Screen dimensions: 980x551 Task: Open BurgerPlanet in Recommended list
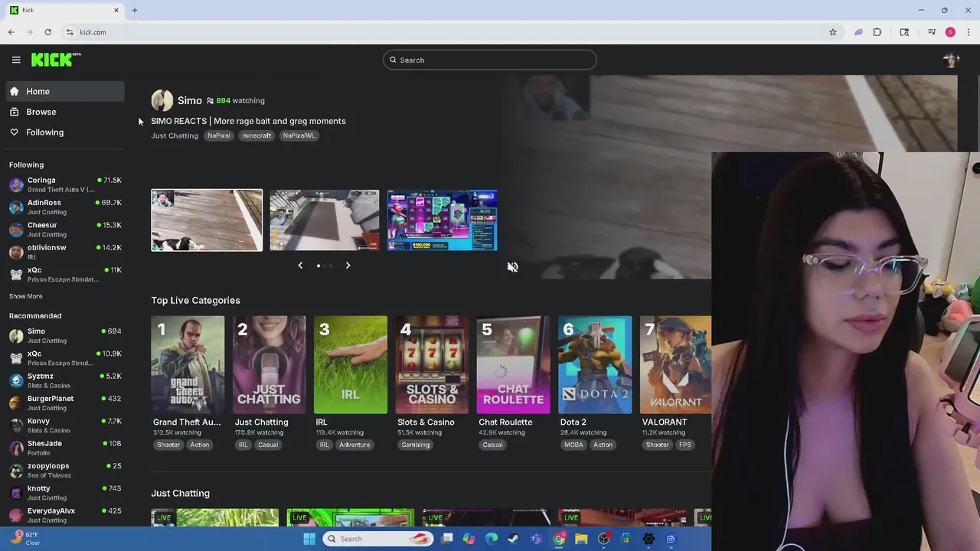66,403
